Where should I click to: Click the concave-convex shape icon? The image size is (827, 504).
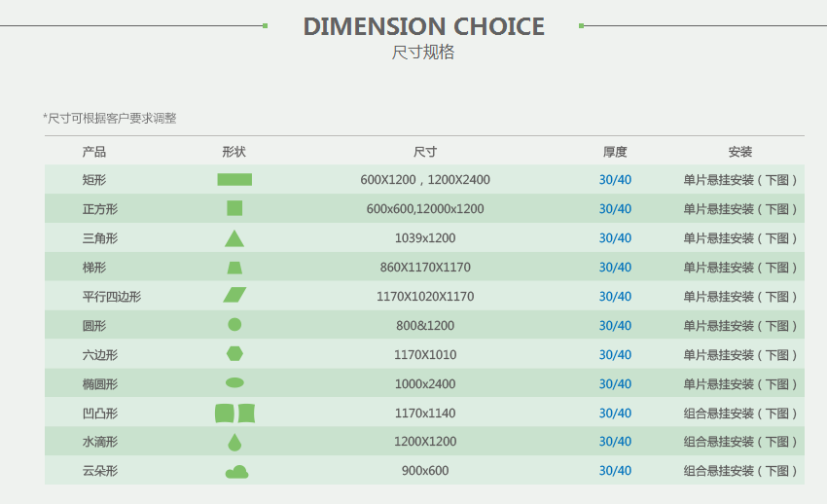(x=234, y=414)
